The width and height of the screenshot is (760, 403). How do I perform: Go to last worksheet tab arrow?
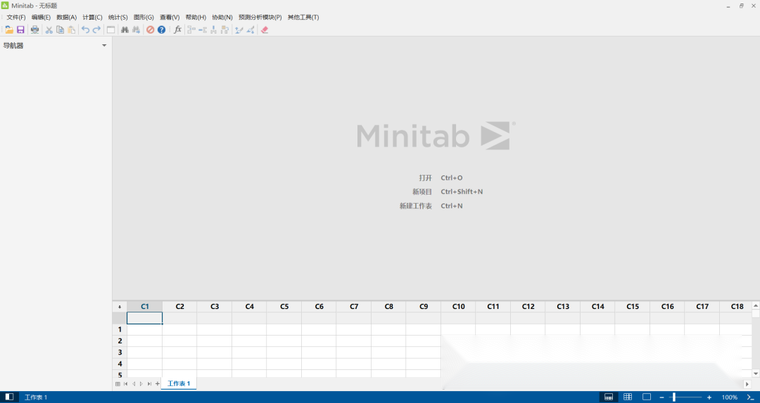click(149, 384)
